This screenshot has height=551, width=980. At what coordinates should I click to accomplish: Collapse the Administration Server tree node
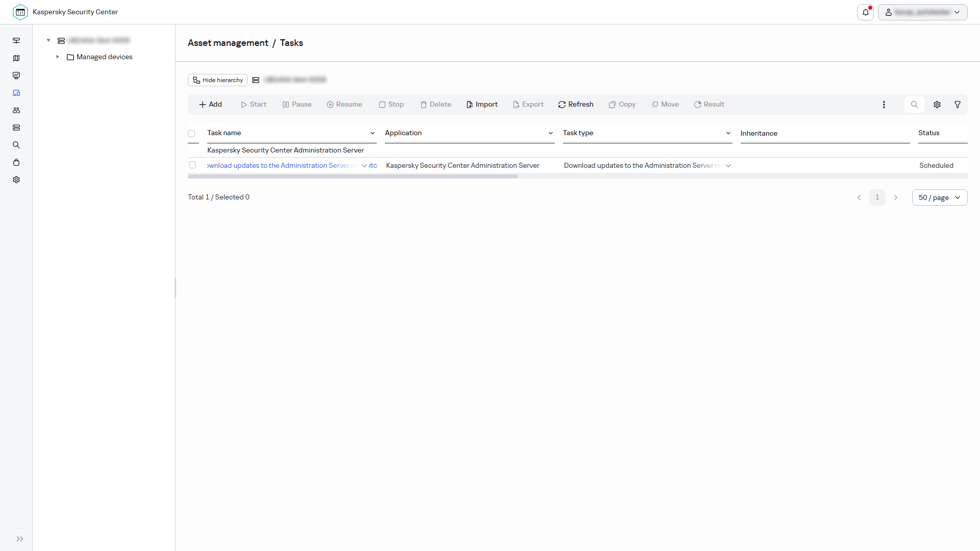click(48, 40)
